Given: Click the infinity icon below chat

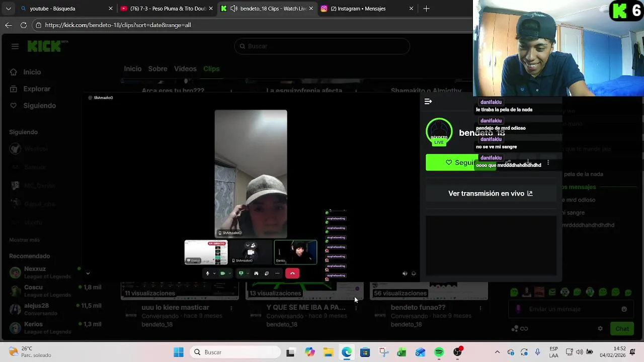Looking at the screenshot, I should (524, 329).
